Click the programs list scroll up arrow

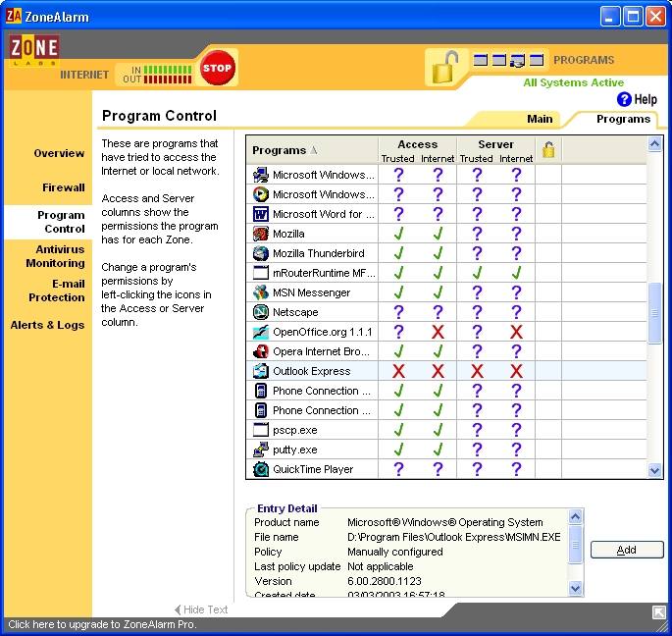pos(654,143)
